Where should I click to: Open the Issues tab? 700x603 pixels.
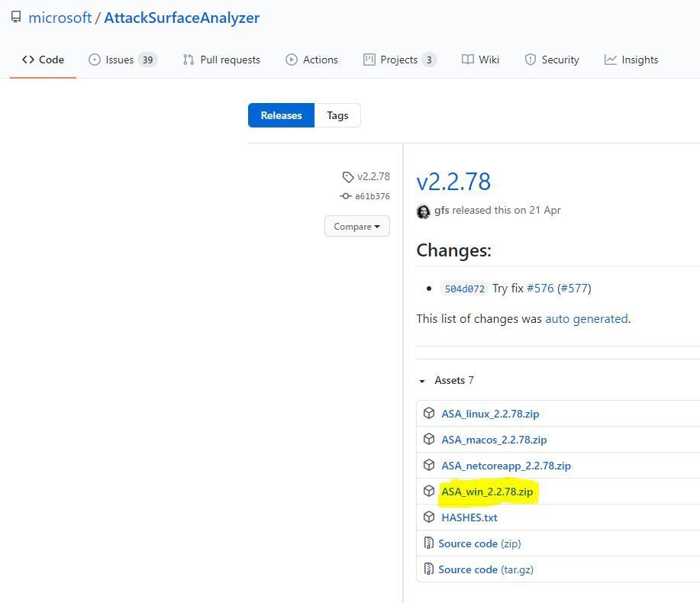tap(123, 60)
